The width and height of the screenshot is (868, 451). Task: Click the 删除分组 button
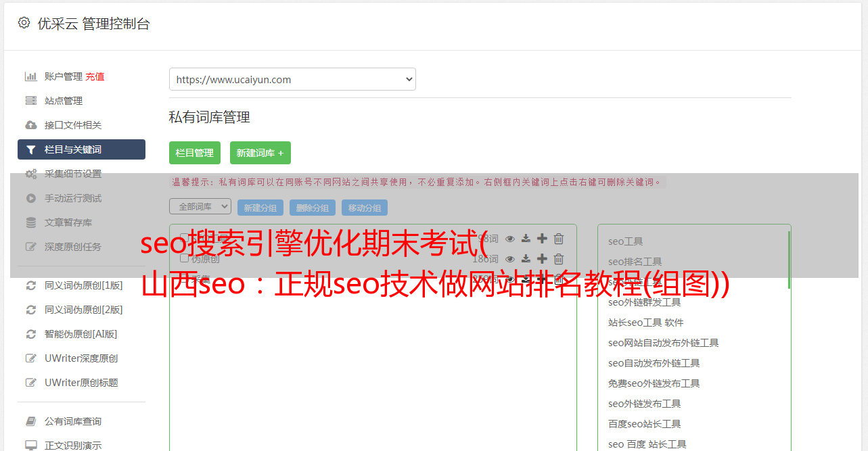313,208
